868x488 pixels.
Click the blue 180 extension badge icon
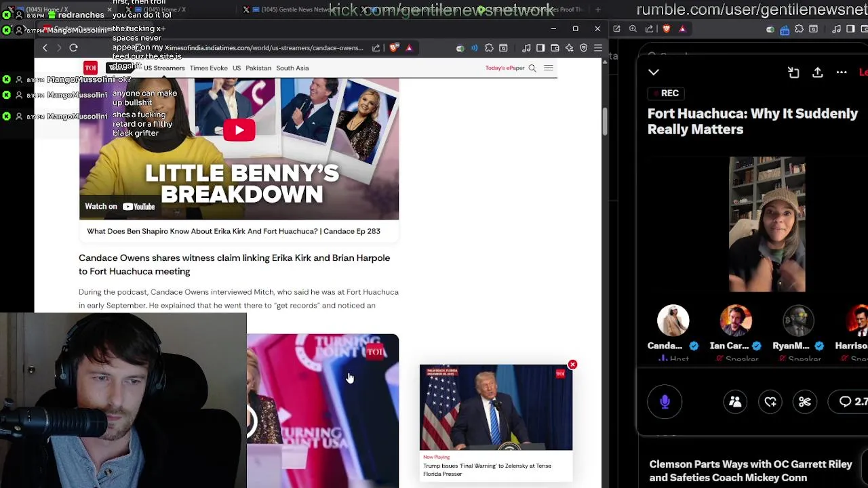tap(785, 30)
